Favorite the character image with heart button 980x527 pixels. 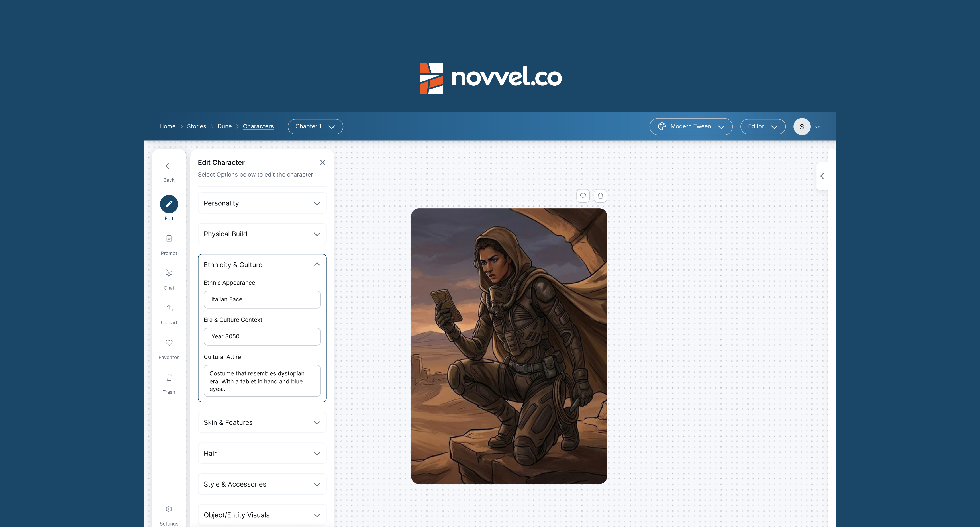[583, 196]
